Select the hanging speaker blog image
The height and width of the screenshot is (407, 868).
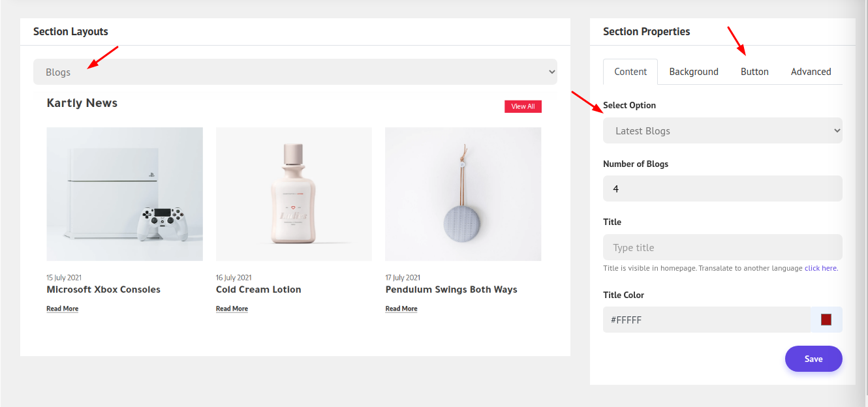pyautogui.click(x=463, y=194)
